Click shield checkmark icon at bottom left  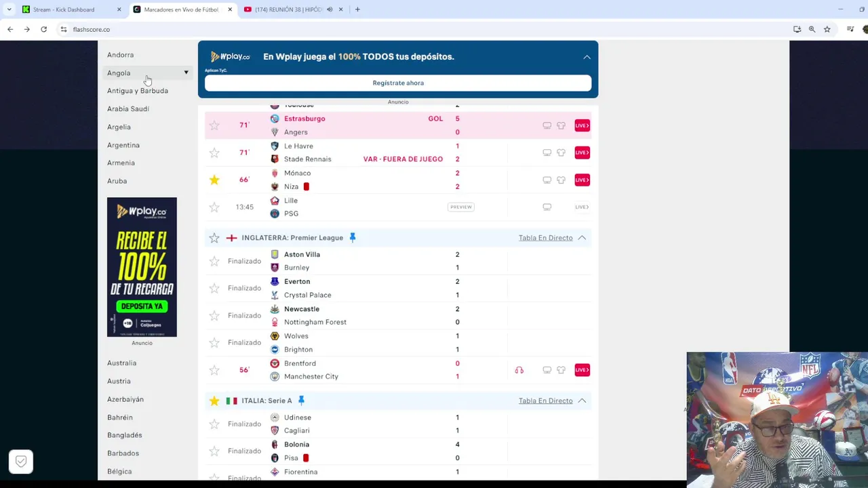click(21, 462)
